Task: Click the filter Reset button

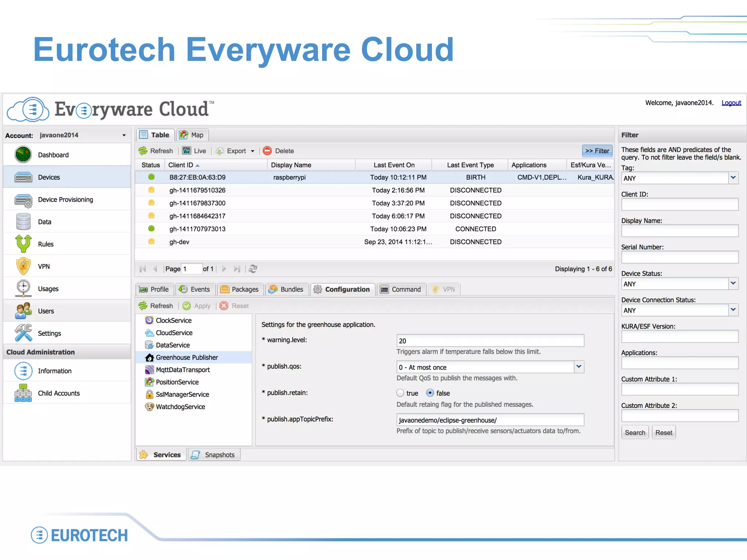Action: pos(663,432)
